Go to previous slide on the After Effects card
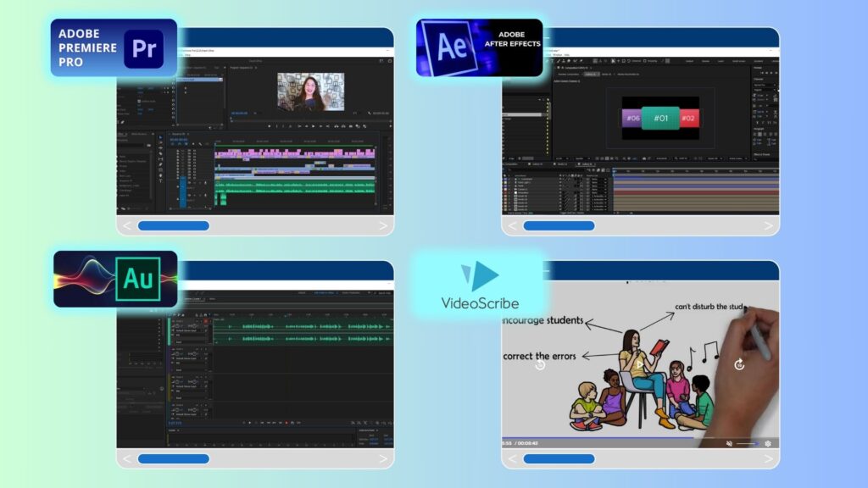 click(x=513, y=225)
